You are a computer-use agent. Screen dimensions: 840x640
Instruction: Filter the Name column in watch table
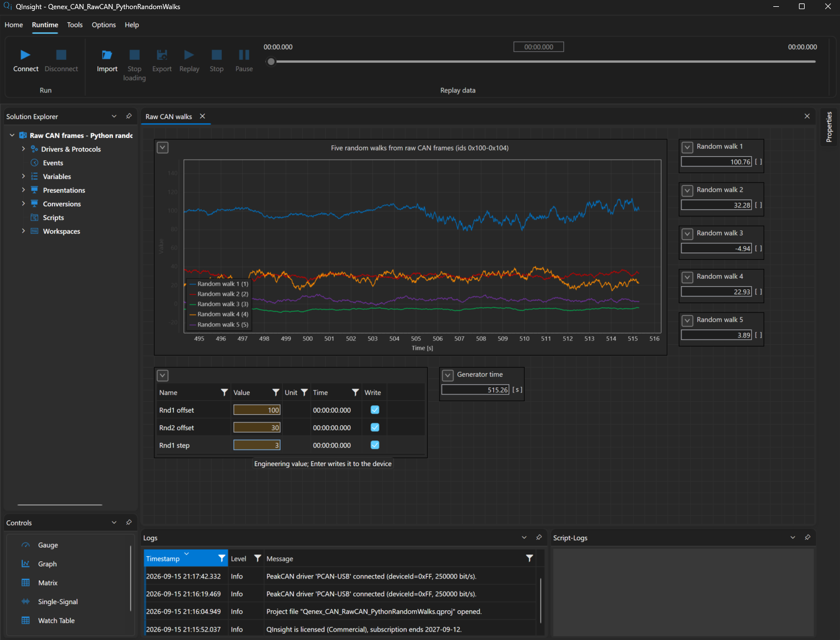[224, 393]
